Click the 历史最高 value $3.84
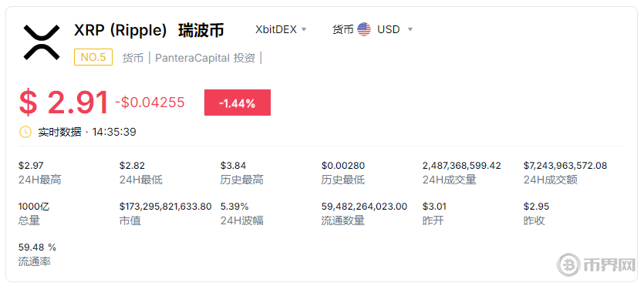This screenshot has width=644, height=286. coord(233,166)
